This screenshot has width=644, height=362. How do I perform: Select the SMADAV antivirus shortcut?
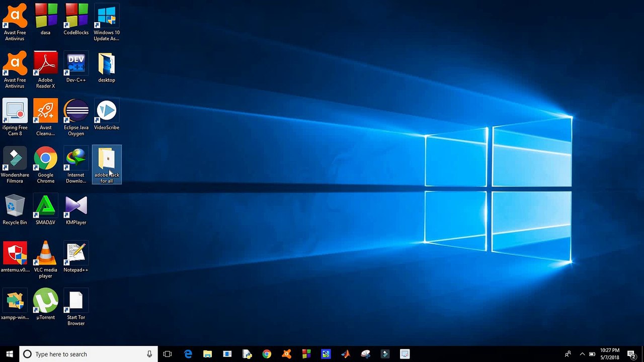coord(45,210)
